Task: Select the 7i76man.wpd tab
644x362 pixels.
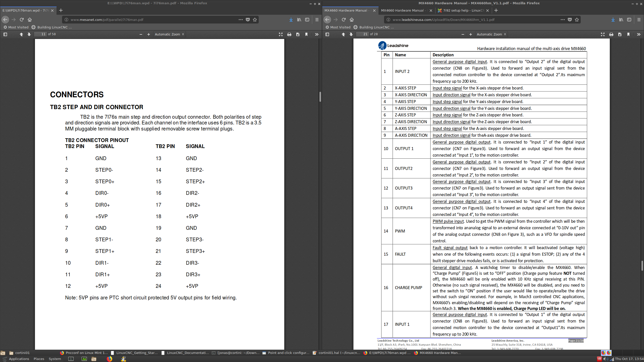Action: point(28,10)
